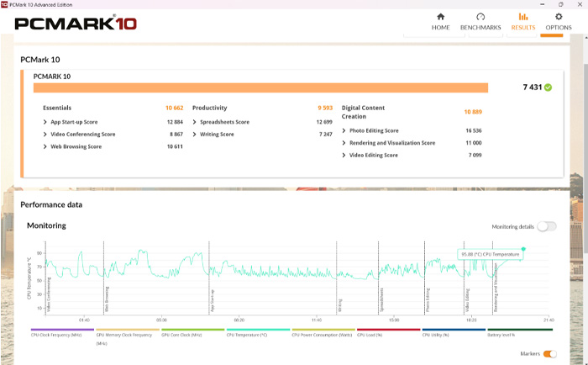The image size is (588, 365).
Task: Click the Productivity score 9 593
Action: [325, 108]
